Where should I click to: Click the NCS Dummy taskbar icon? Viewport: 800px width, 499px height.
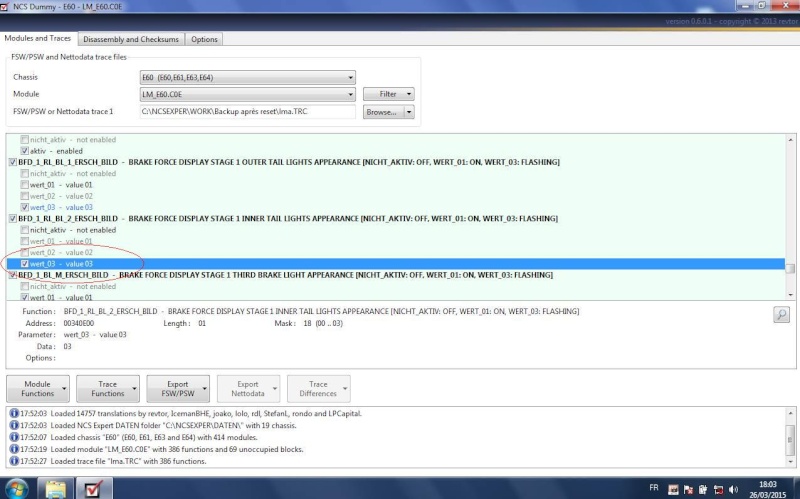(x=93, y=489)
